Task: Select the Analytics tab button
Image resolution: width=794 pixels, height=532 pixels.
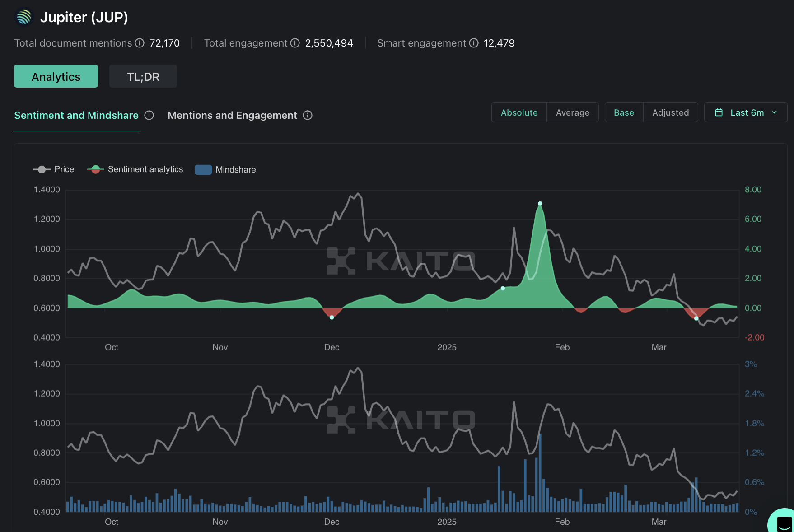Action: (56, 76)
